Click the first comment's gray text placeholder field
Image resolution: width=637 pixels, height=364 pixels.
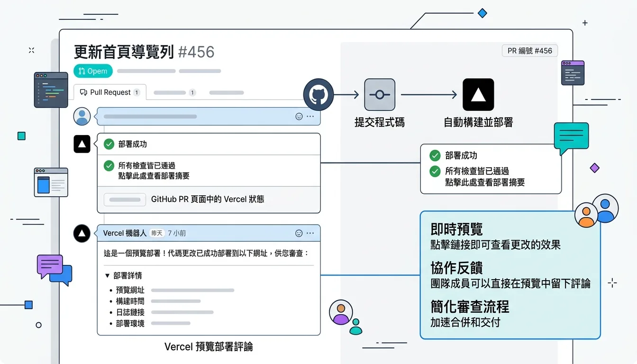point(150,116)
